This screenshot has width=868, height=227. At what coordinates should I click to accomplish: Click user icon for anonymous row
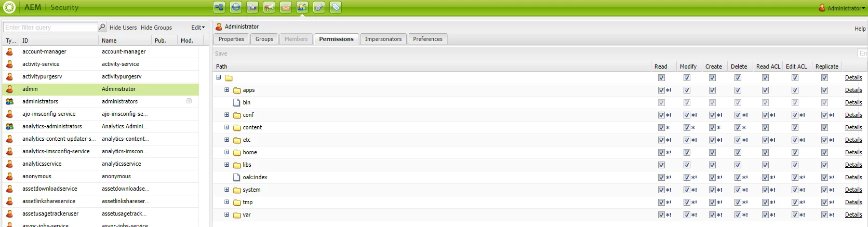9,176
